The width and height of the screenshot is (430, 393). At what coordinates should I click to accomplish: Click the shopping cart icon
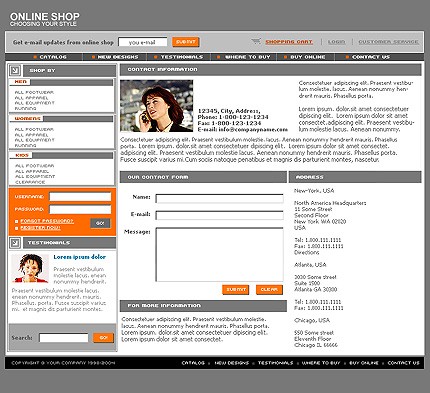tap(256, 41)
